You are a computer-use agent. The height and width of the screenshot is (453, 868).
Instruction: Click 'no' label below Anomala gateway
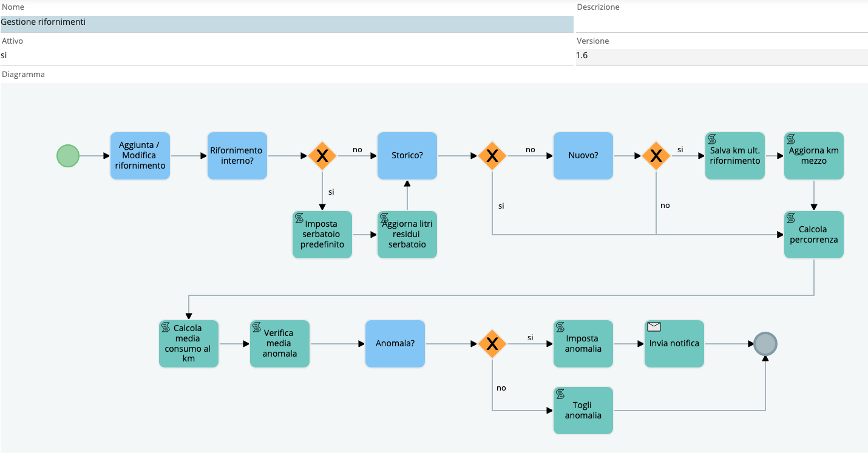pos(501,388)
